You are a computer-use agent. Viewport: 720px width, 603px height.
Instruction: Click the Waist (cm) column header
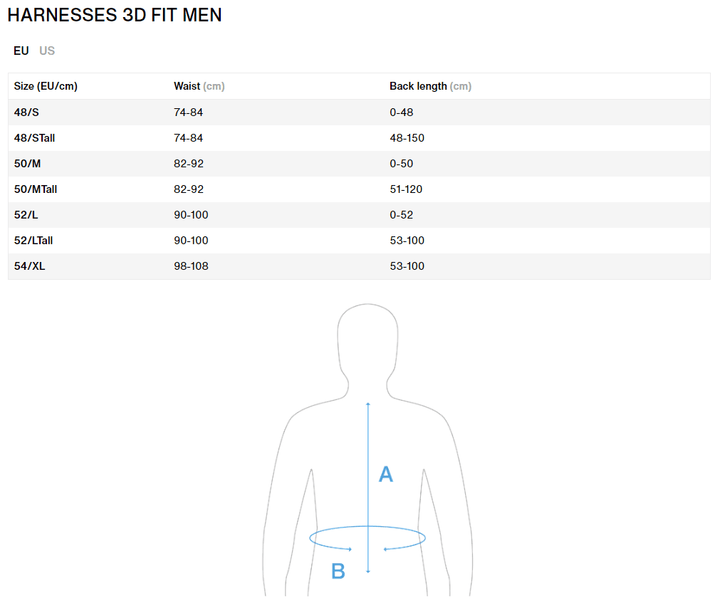199,86
